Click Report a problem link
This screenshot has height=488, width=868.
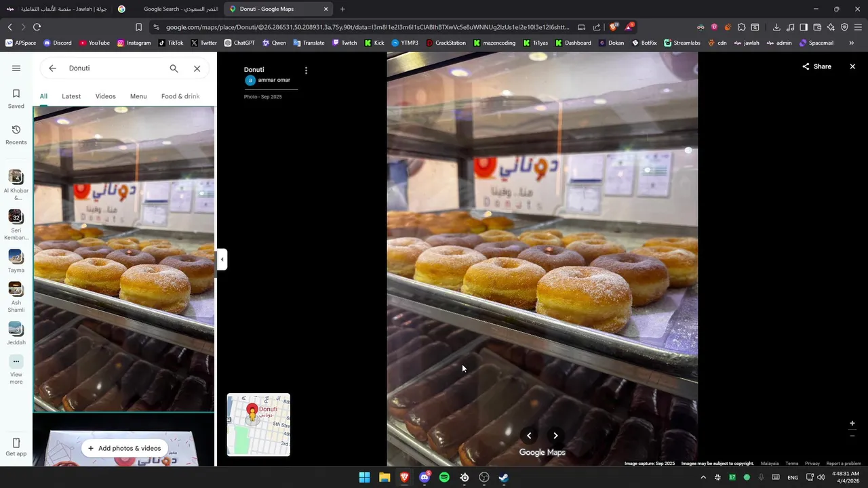point(844,464)
